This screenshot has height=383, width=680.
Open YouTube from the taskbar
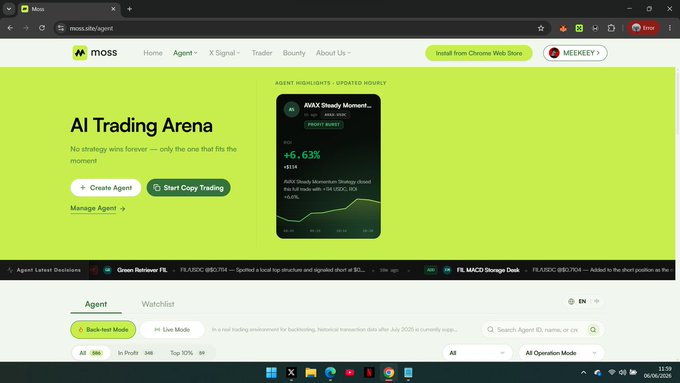(350, 373)
